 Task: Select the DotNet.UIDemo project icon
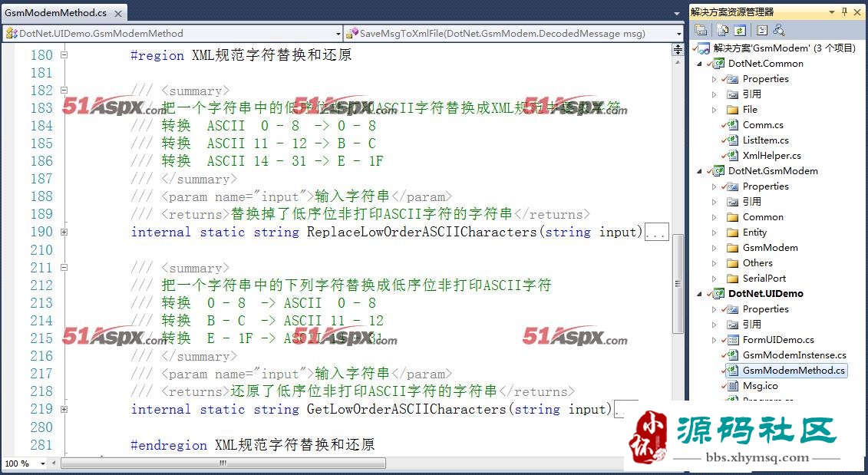tap(718, 293)
